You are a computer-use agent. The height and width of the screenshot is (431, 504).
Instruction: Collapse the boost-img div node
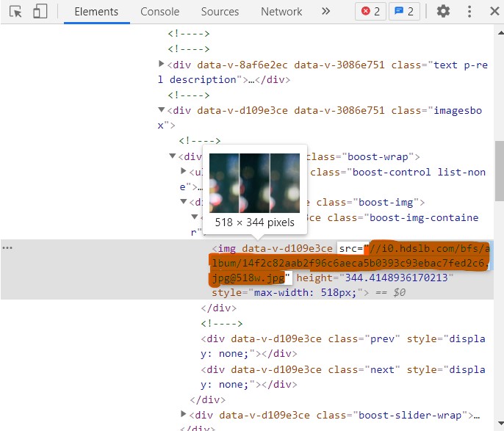[184, 203]
